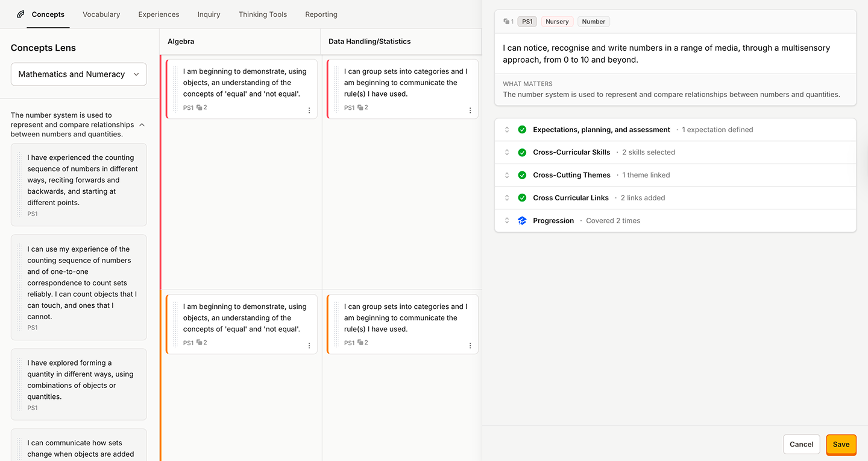868x461 pixels.
Task: Open three-dot menu on lower Data Handling card
Action: tap(470, 346)
